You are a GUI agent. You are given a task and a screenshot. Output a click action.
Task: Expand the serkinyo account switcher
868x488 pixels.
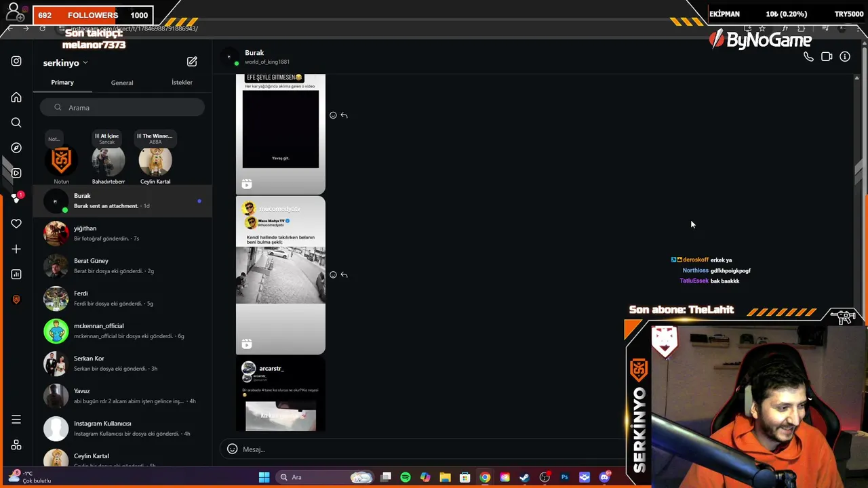tap(66, 63)
